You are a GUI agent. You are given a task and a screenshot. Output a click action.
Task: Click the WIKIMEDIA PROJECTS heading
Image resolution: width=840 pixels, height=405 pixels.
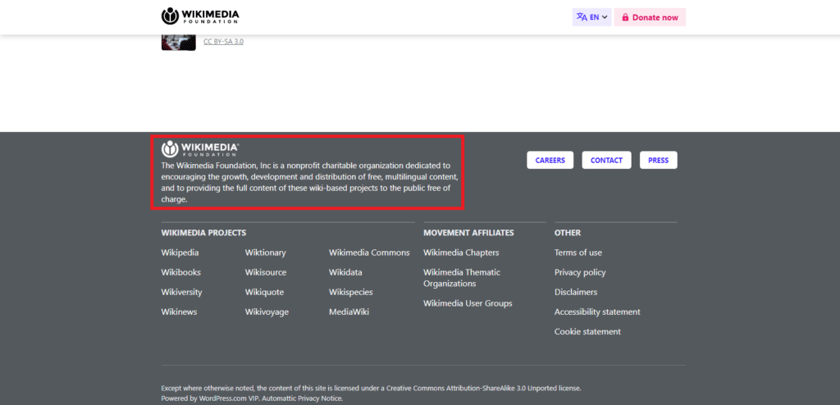[204, 233]
